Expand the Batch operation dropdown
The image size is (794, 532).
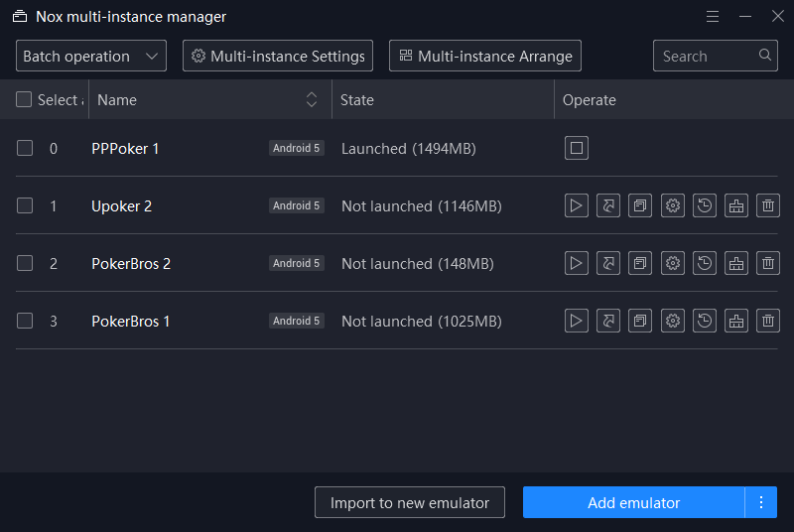click(x=90, y=57)
